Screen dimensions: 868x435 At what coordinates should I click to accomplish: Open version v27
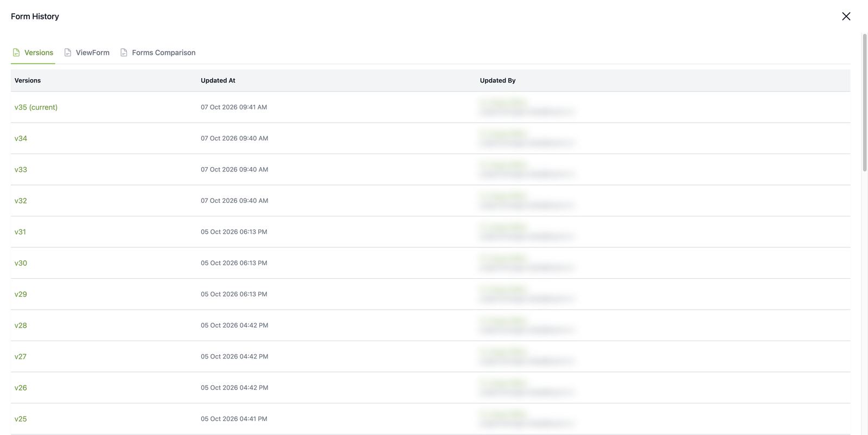21,357
